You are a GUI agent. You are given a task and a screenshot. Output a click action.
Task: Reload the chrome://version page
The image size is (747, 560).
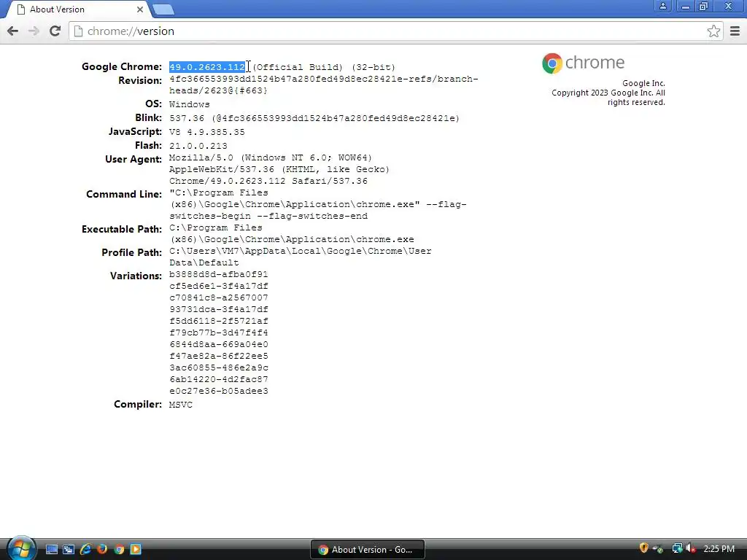55,31
